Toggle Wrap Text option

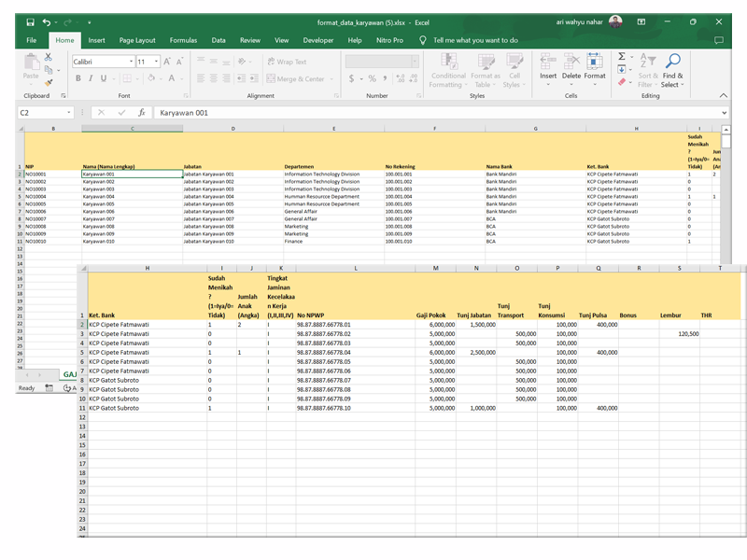point(286,62)
